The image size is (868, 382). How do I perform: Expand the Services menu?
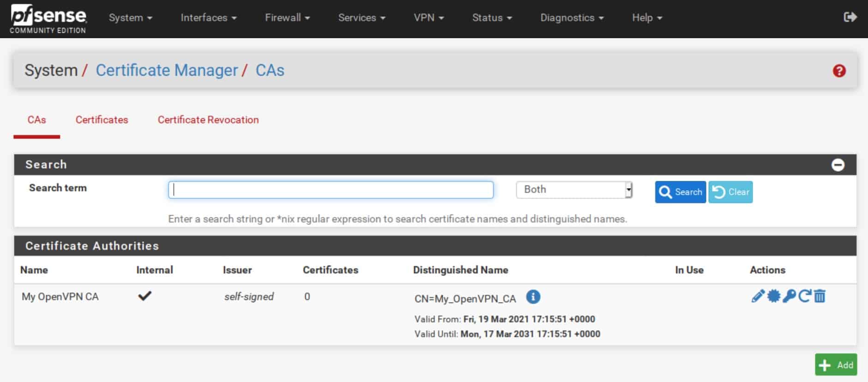[x=362, y=18]
